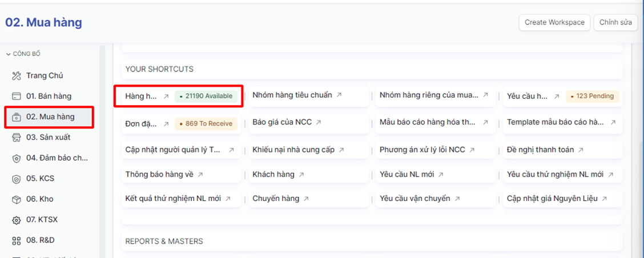
Task: Select 02. Mua hàng in sidebar
Action: tap(50, 117)
